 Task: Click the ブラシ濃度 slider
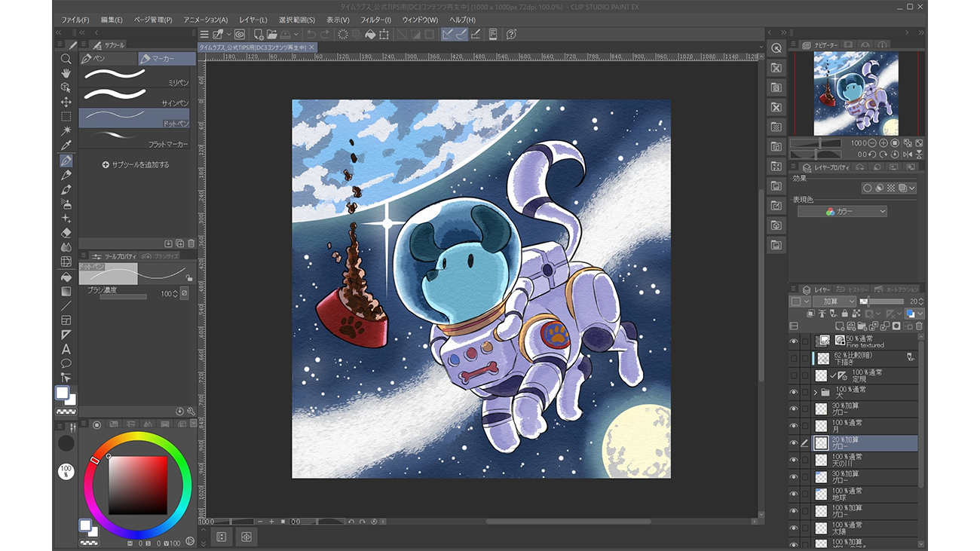[123, 297]
